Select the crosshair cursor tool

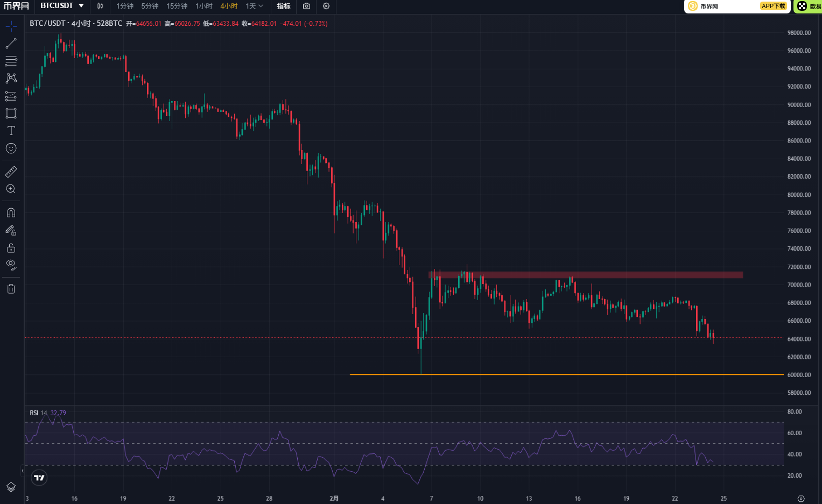tap(11, 26)
